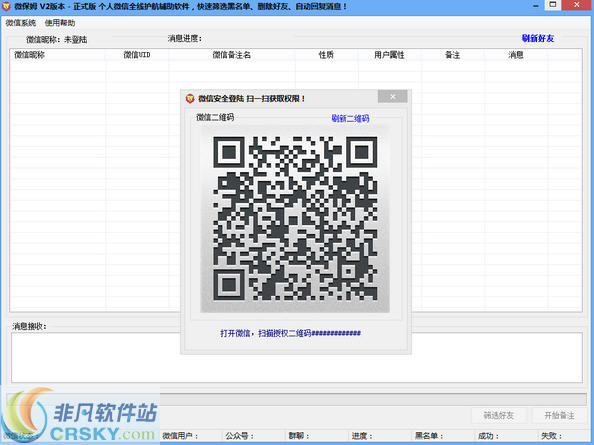Click the 微信昵称: 未登陆 label
Viewport: 594px width, 445px height.
(x=56, y=39)
